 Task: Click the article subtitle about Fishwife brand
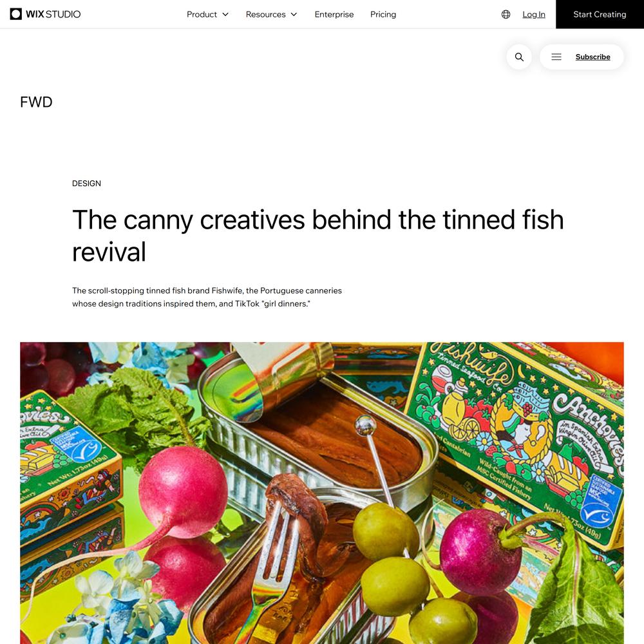click(x=207, y=297)
